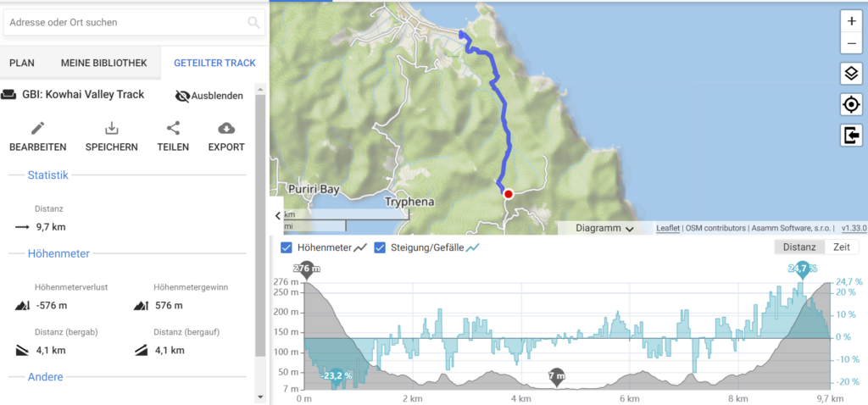Collapse the left sidebar with chevron

tap(278, 216)
